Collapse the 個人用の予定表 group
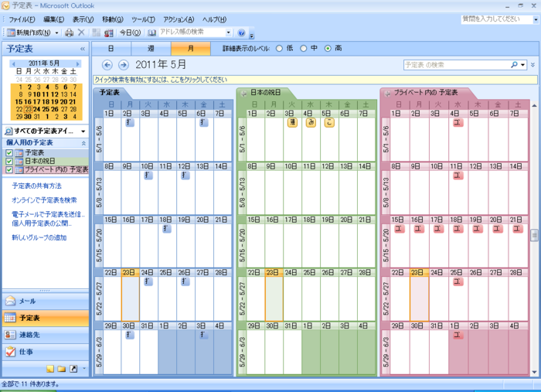 (x=83, y=143)
